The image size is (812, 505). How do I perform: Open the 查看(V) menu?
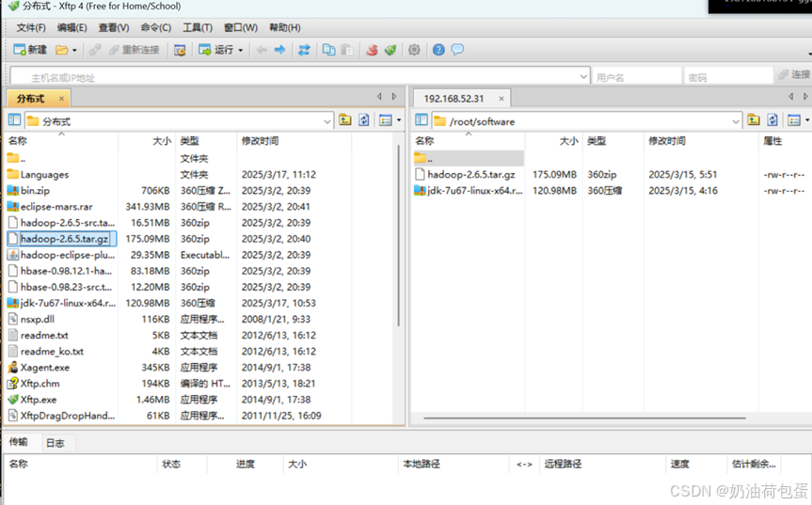point(114,27)
